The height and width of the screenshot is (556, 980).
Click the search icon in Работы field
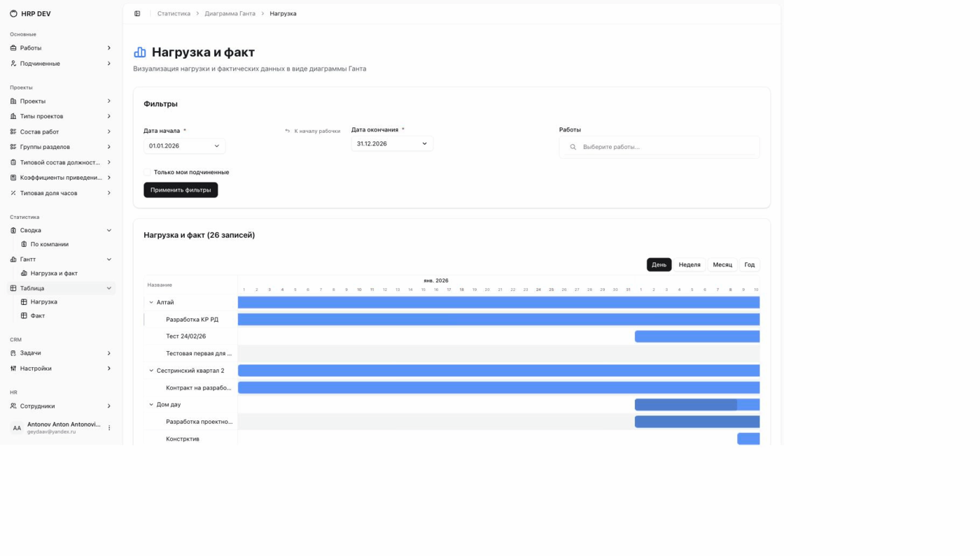573,147
